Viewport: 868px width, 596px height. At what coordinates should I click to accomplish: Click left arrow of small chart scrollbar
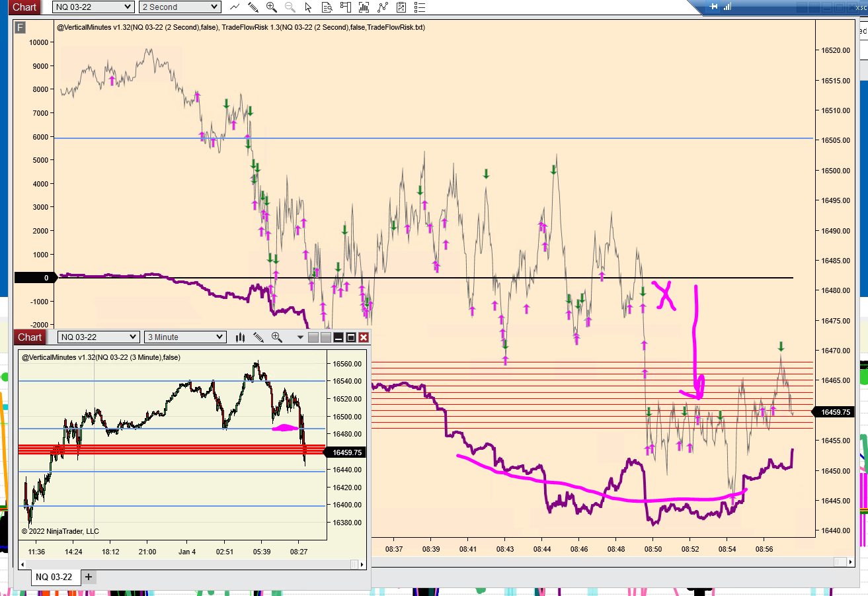coord(24,564)
